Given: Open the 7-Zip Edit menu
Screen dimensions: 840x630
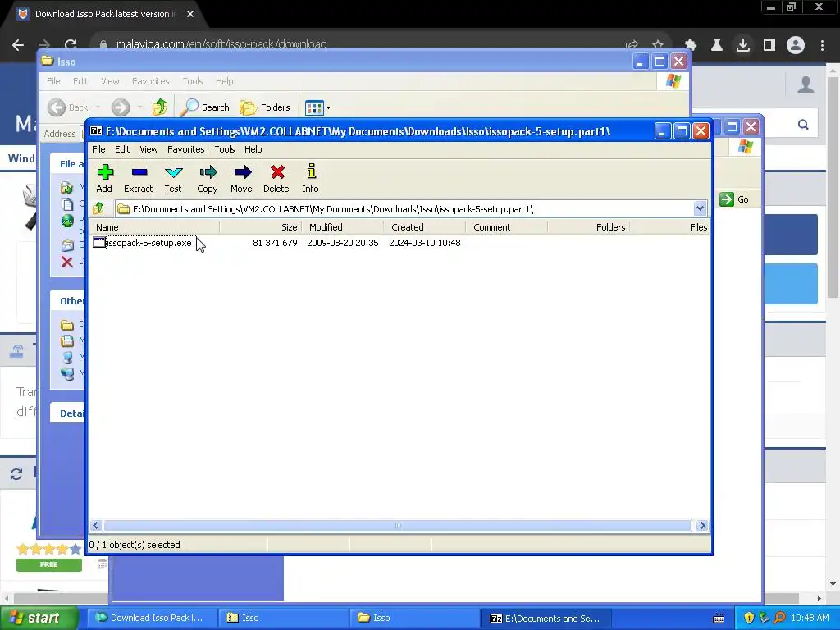Looking at the screenshot, I should click(122, 149).
